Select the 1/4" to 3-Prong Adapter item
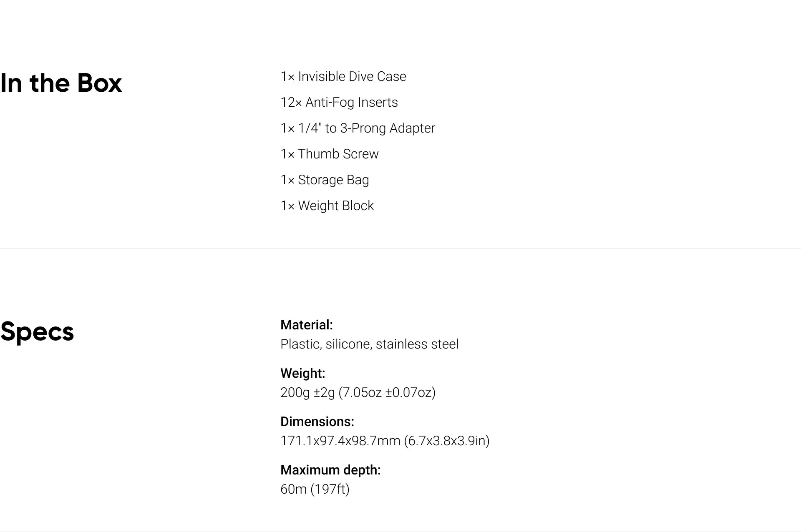801x532 pixels. [358, 128]
